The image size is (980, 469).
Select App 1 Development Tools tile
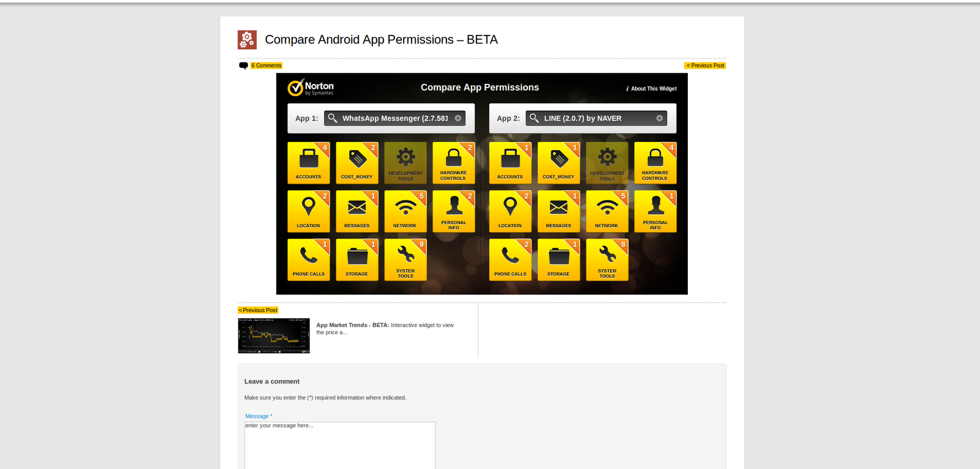tap(405, 163)
